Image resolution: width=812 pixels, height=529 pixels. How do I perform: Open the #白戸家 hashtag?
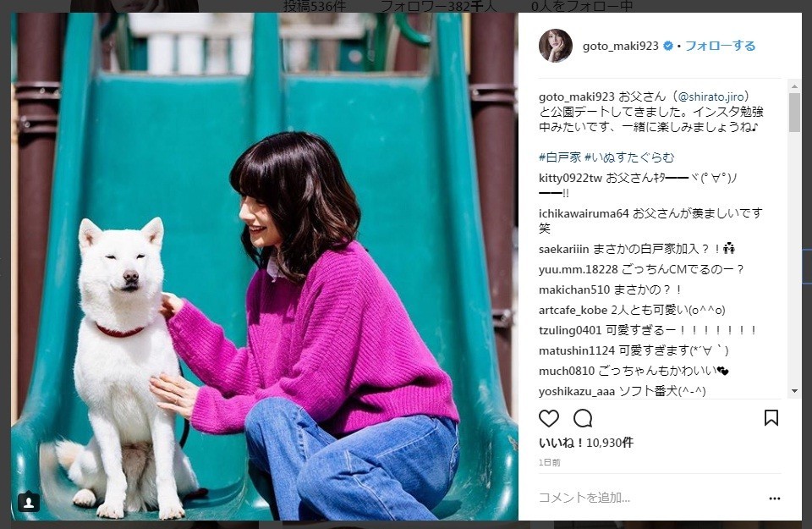click(560, 157)
